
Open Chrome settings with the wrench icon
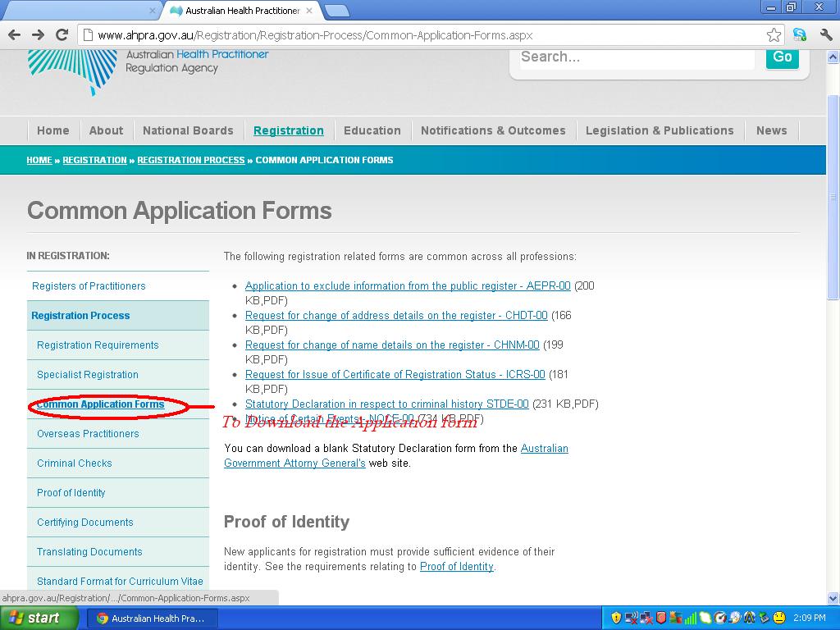click(x=824, y=35)
